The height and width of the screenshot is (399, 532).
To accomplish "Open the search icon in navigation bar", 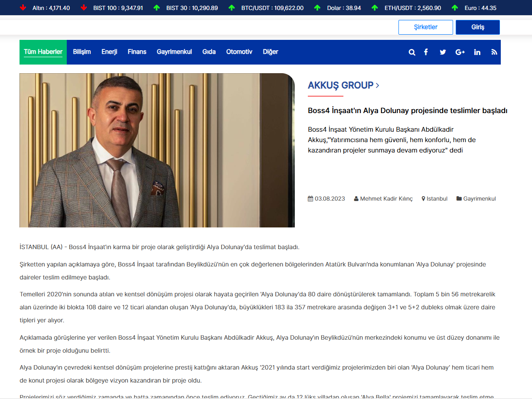I will coord(412,52).
